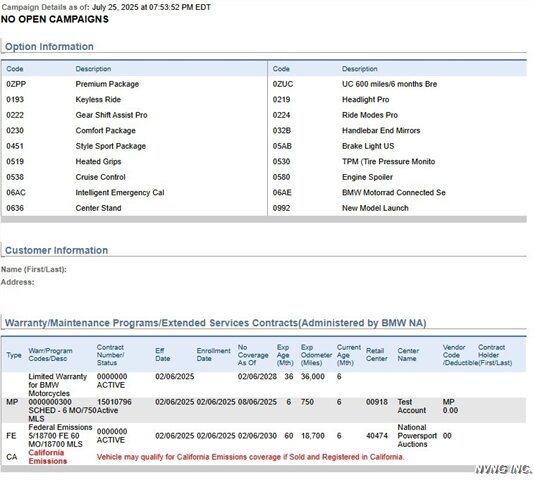Select Federal Emissions 5/18700 program description
533x480 pixels.
click(60, 436)
